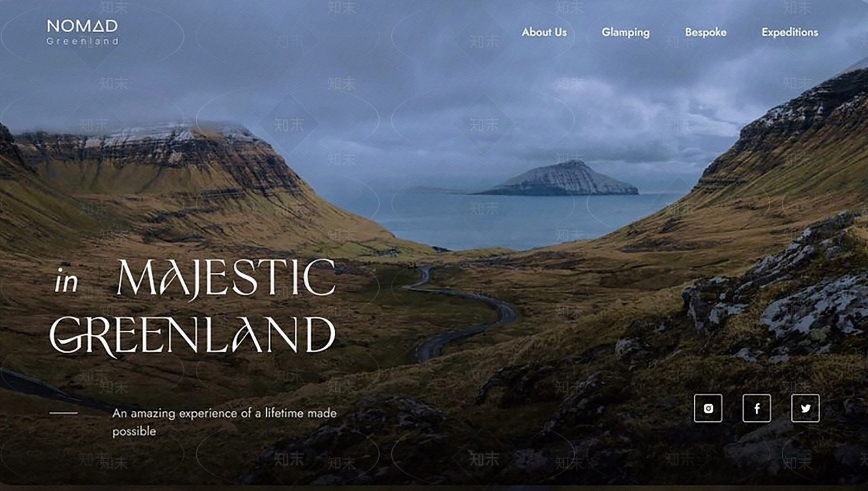Click the italic "in" headline word
The image size is (868, 491).
click(66, 282)
